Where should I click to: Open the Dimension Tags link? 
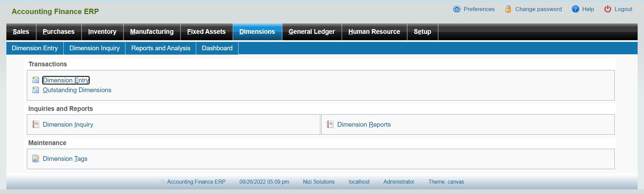pyautogui.click(x=65, y=159)
